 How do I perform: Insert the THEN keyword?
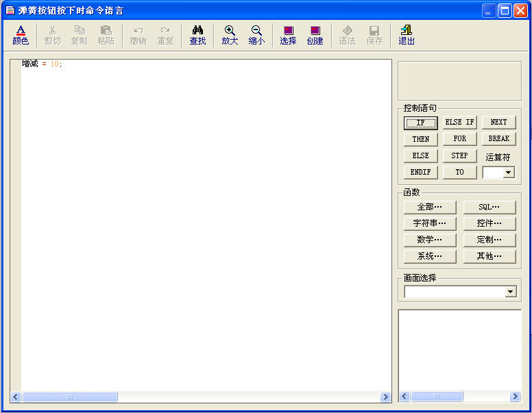[x=421, y=139]
